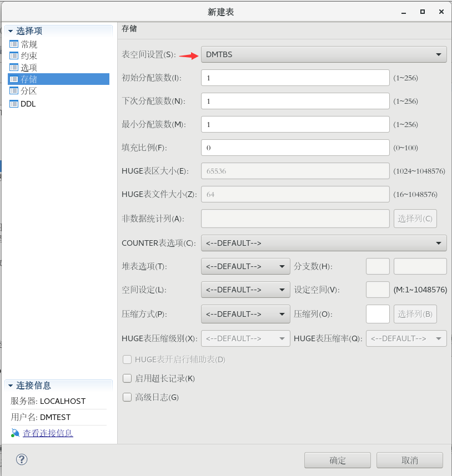Image resolution: width=452 pixels, height=476 pixels.
Task: Collapse the 连接信息 section
Action: pos(11,386)
